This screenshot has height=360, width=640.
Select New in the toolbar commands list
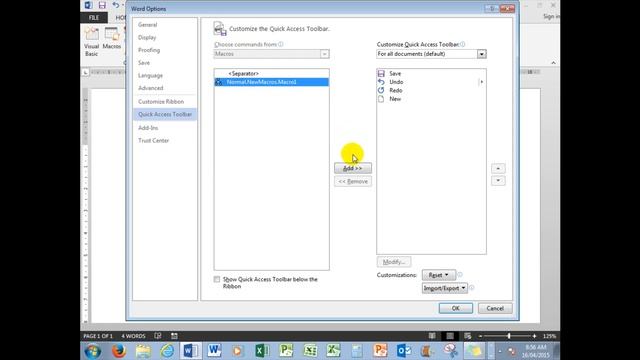coord(431,99)
